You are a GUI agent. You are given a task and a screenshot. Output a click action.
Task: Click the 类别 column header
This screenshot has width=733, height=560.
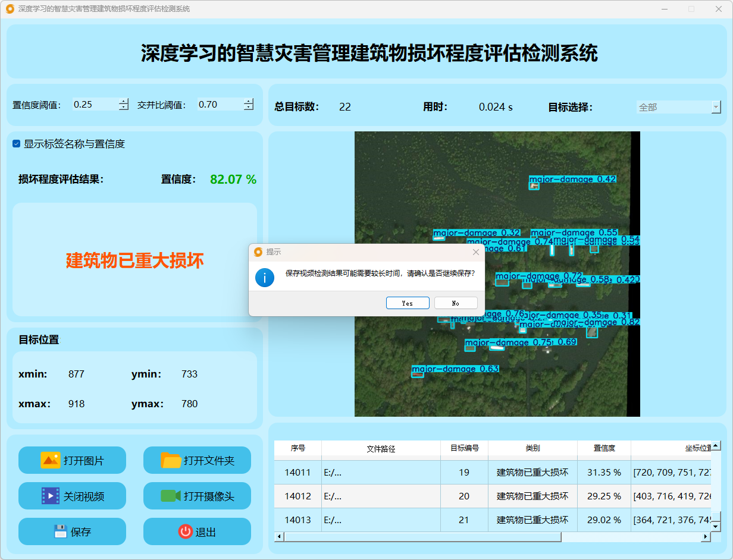532,448
